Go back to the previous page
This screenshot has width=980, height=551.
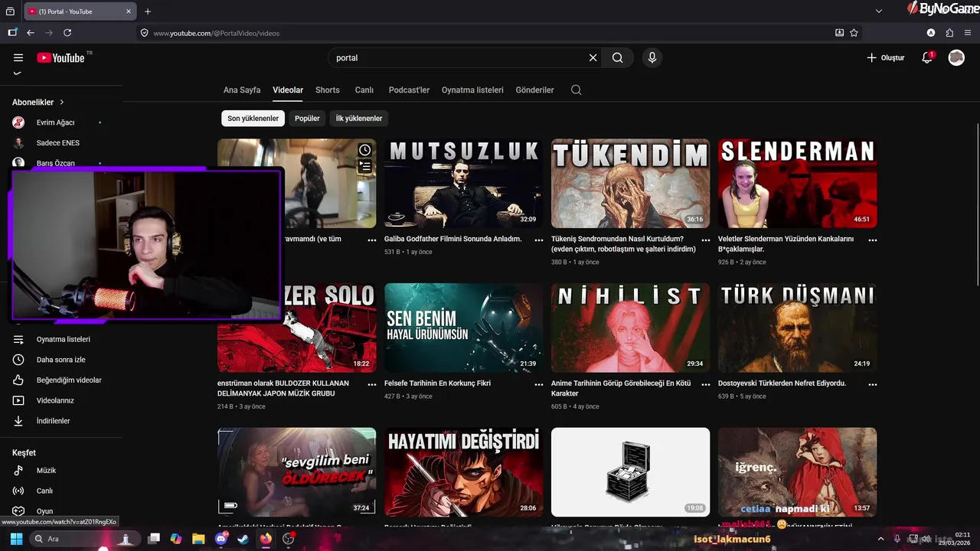(31, 33)
